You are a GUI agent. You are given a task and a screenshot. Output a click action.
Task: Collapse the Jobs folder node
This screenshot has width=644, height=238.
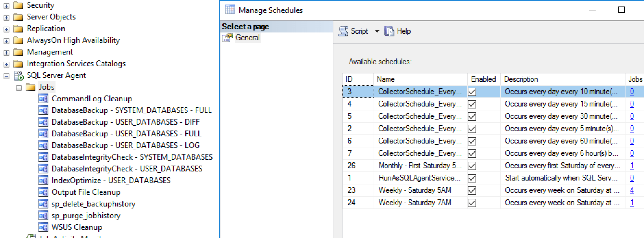point(19,88)
